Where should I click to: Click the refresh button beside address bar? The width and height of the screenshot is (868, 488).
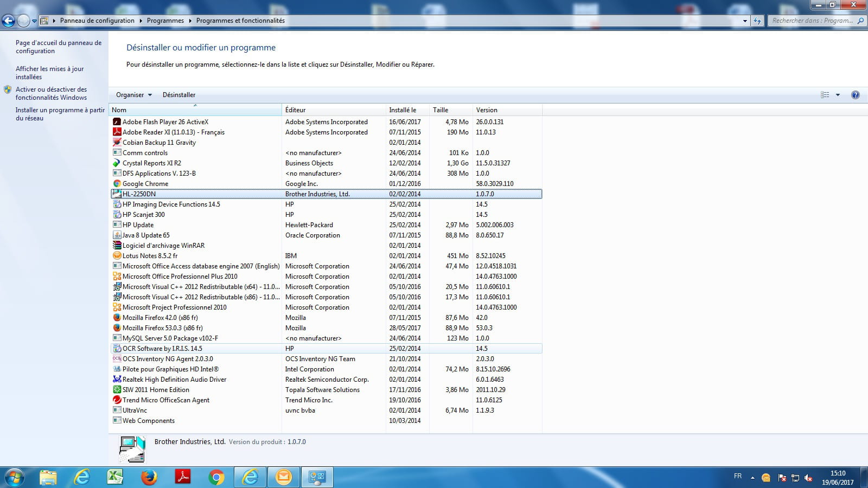pyautogui.click(x=757, y=21)
